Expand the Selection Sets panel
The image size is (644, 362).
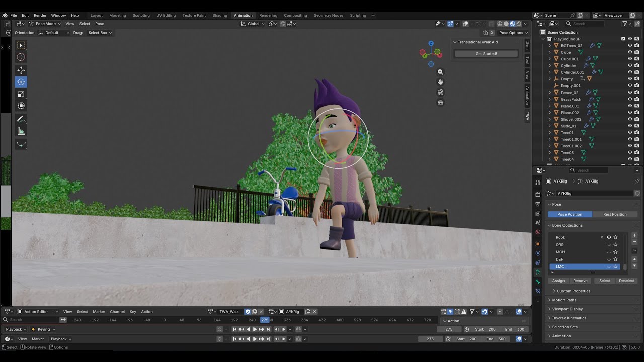coord(592,327)
